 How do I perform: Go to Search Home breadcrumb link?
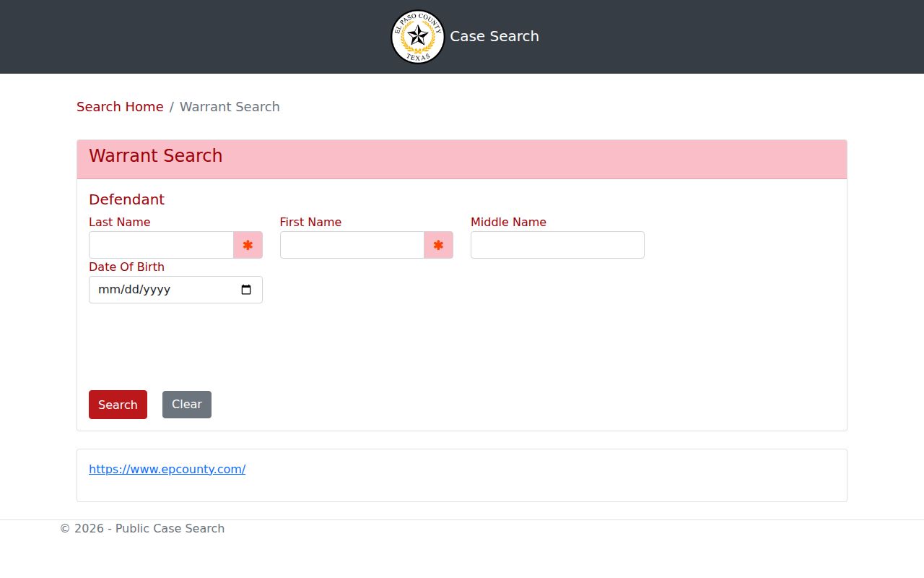coord(120,107)
